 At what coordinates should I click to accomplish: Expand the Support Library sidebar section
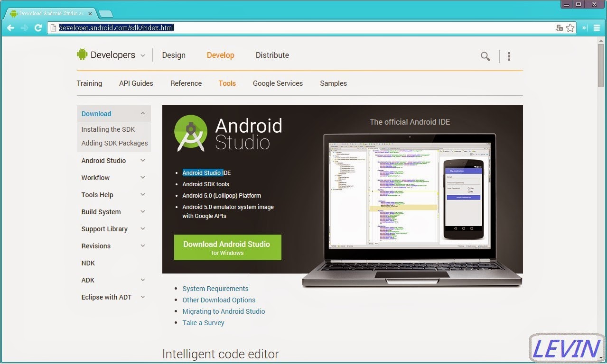click(143, 229)
